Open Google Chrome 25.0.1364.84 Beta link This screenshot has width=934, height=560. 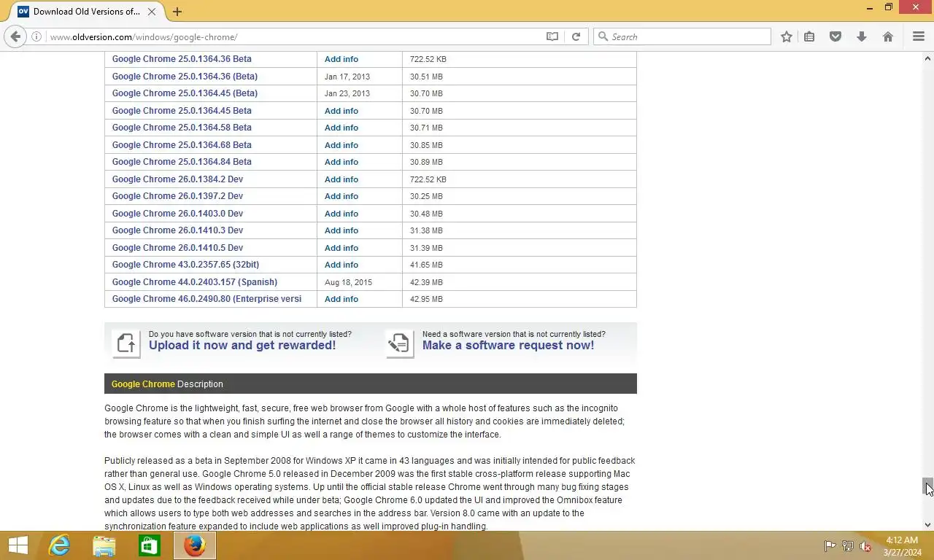pos(182,162)
